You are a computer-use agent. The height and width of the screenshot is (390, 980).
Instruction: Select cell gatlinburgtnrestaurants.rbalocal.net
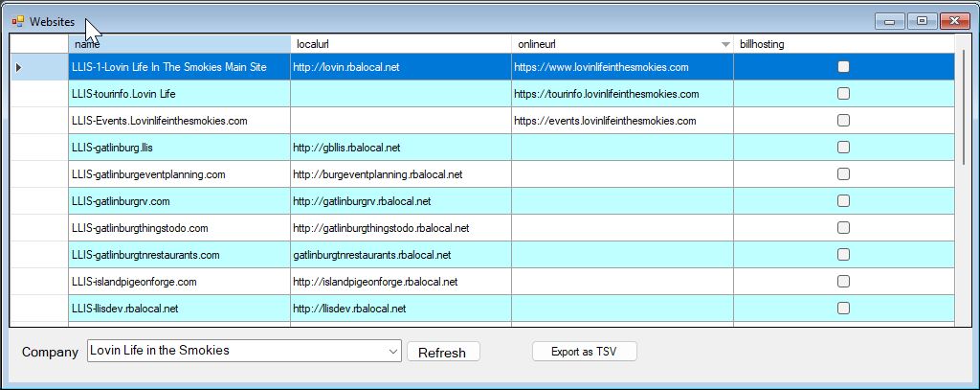[x=401, y=256]
